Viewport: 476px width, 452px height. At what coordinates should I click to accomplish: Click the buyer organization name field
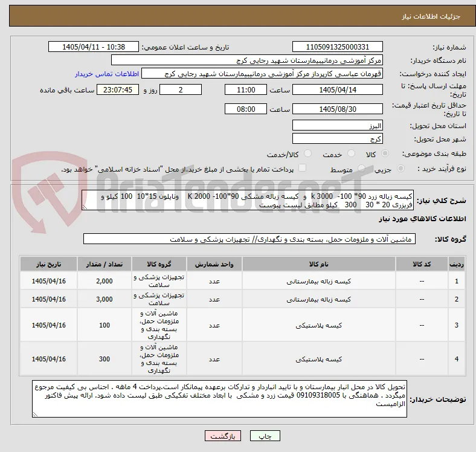(x=247, y=60)
